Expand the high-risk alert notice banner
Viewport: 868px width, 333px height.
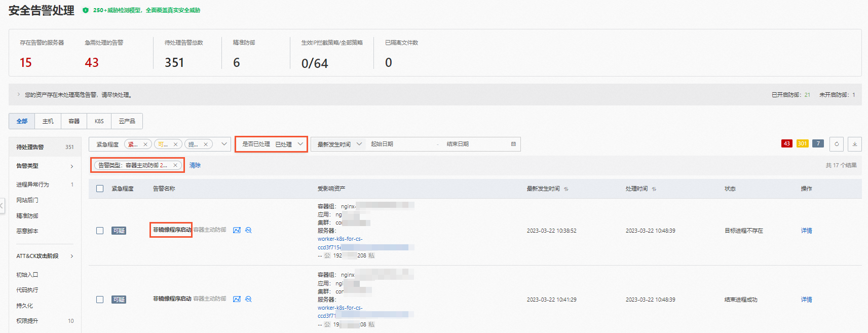pyautogui.click(x=19, y=94)
